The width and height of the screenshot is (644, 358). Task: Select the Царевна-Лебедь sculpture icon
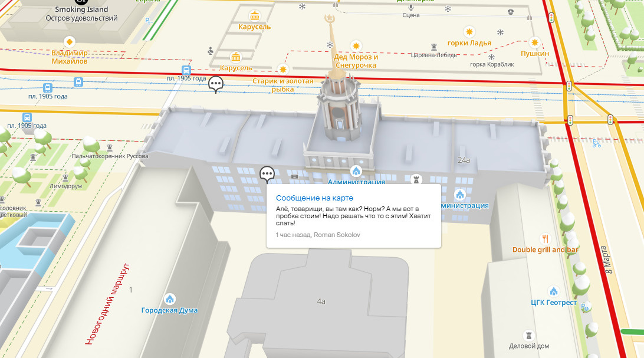click(435, 46)
